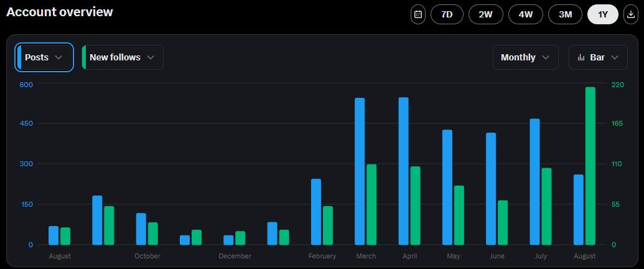644x269 pixels.
Task: Click the February blue Posts bar
Action: tap(316, 212)
